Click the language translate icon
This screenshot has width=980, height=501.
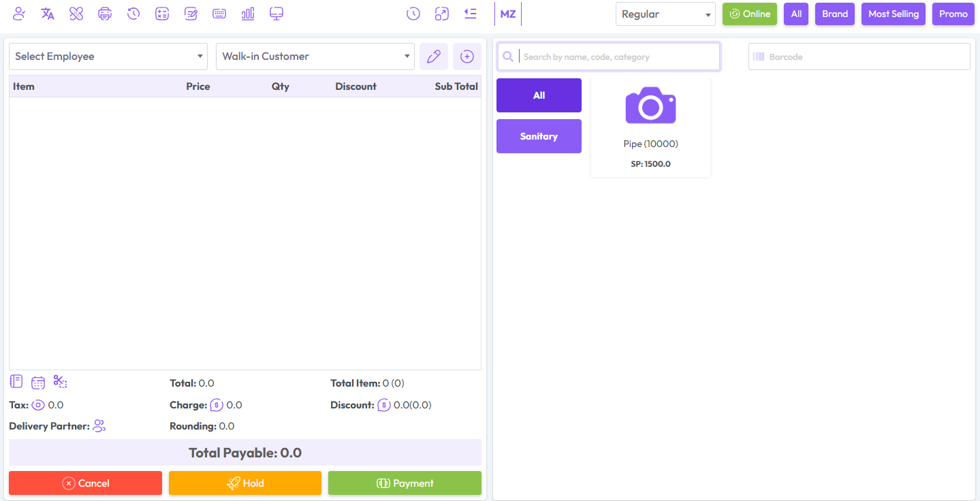(48, 14)
